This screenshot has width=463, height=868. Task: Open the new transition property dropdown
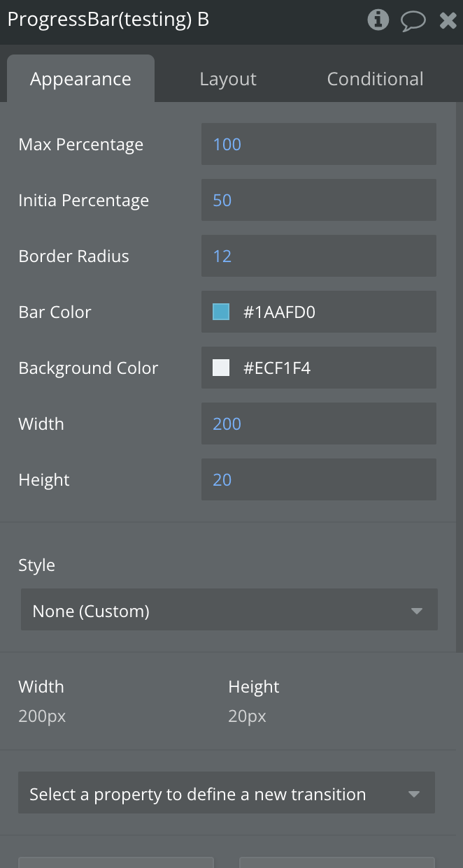(x=210, y=795)
